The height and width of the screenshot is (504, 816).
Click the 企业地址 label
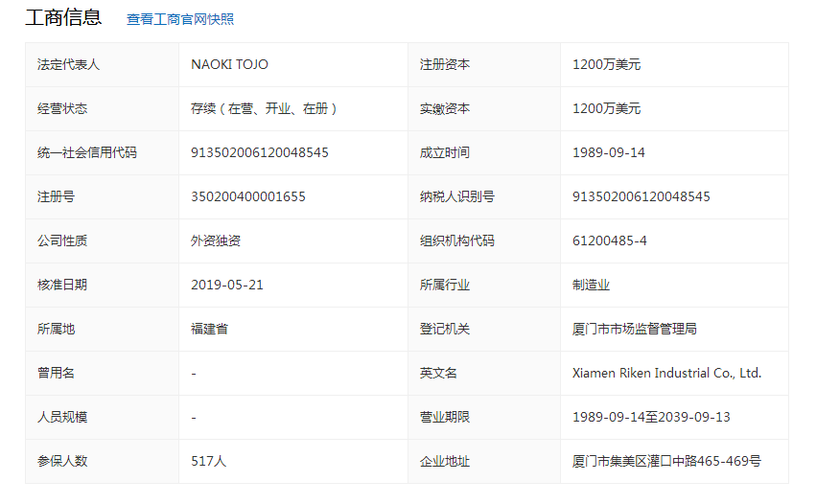445,461
